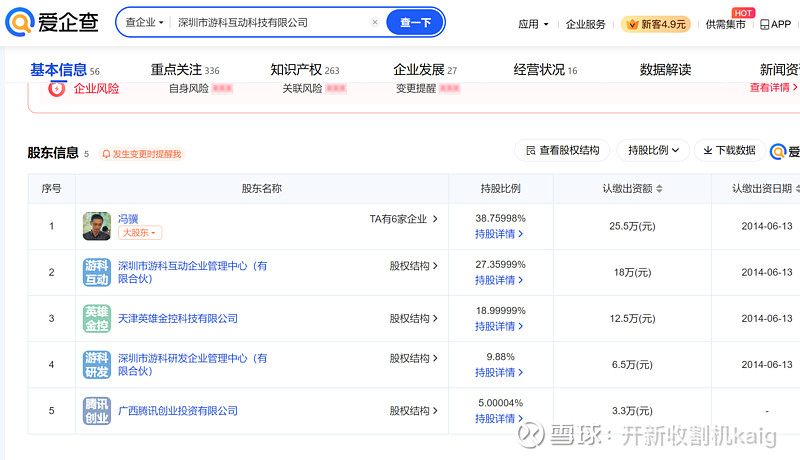Viewport: 800px width, 460px height.
Task: Click 持股详情 under 27.35999%
Action: click(499, 280)
